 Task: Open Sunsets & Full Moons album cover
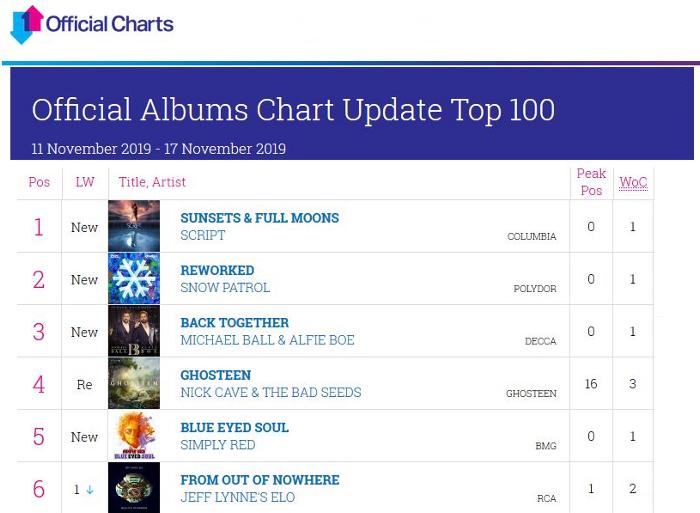click(134, 226)
